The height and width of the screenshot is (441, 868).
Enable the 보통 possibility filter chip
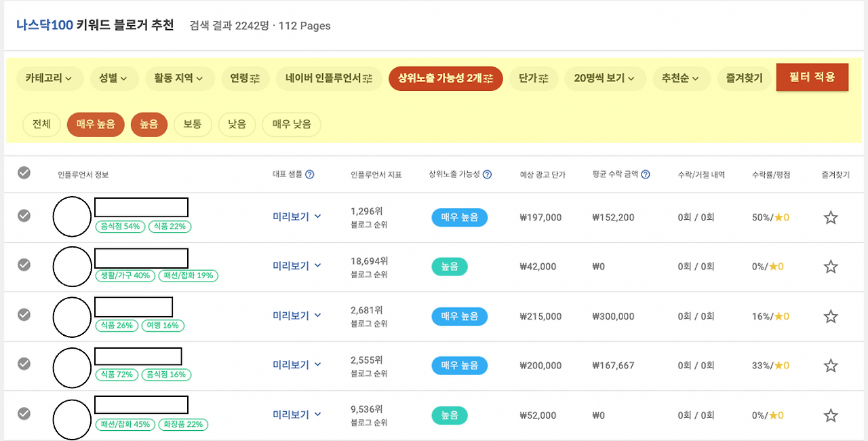click(x=193, y=124)
